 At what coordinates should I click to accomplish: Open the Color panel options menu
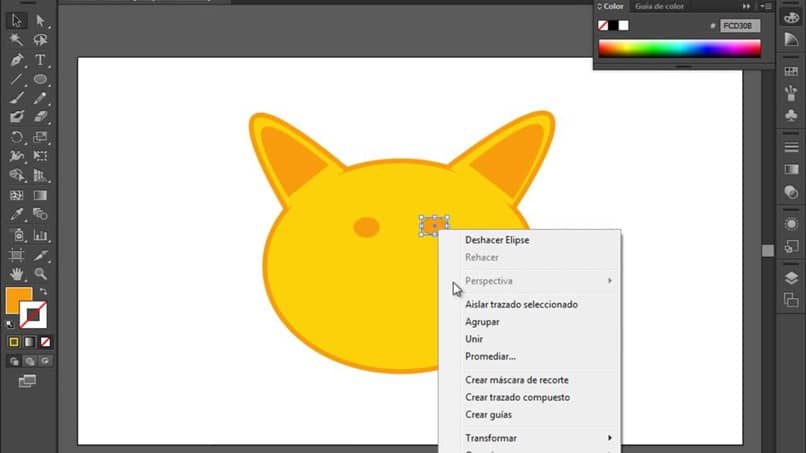click(766, 6)
